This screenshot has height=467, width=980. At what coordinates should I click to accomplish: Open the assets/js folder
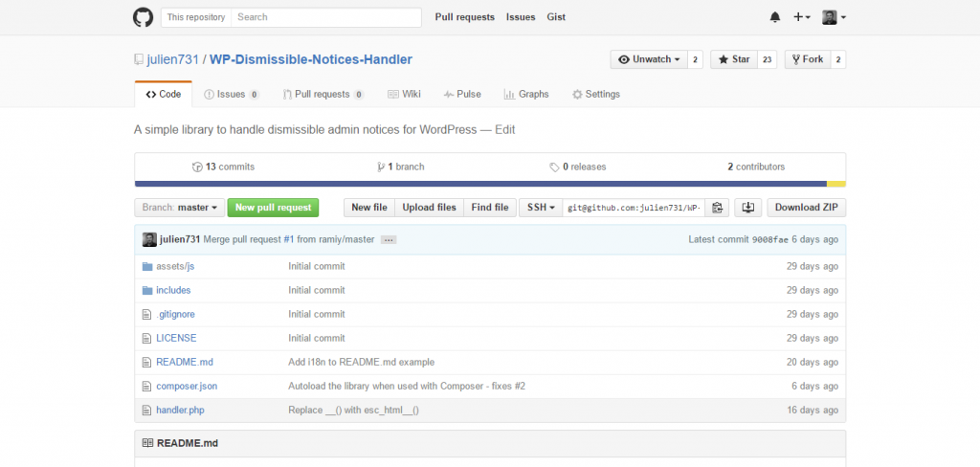pyautogui.click(x=175, y=266)
